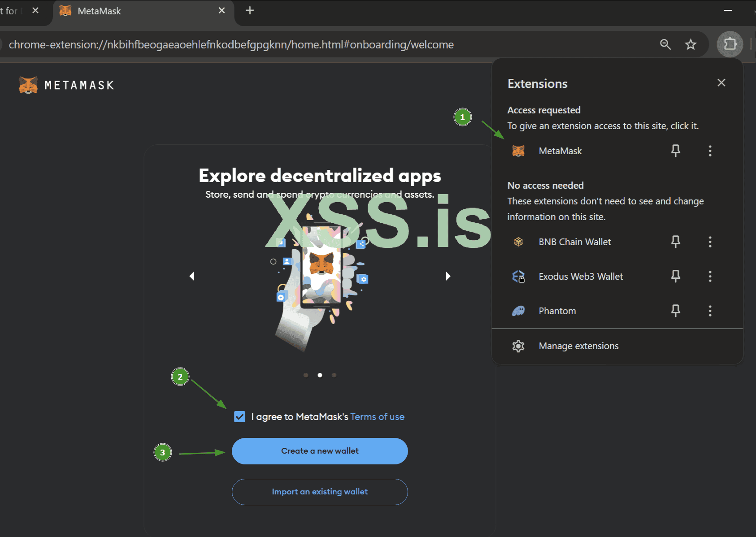Pin the BNB Chain Wallet extension
756x537 pixels.
[676, 242]
